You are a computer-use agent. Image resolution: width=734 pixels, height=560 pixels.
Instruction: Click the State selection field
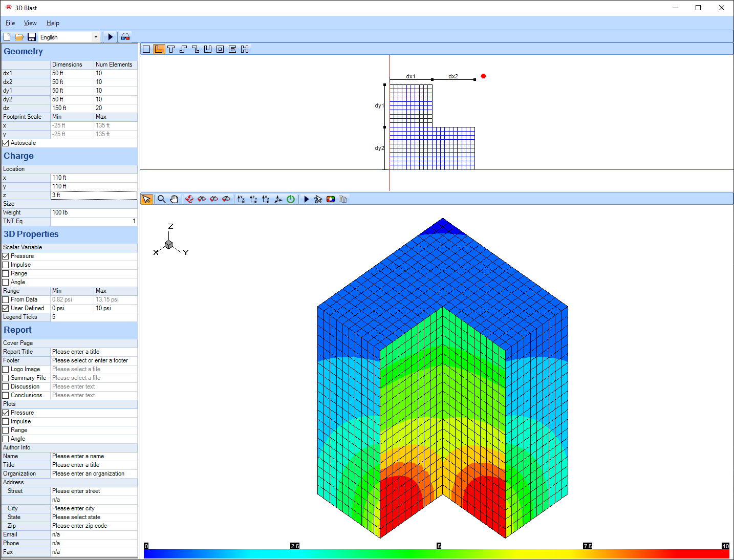coord(94,517)
